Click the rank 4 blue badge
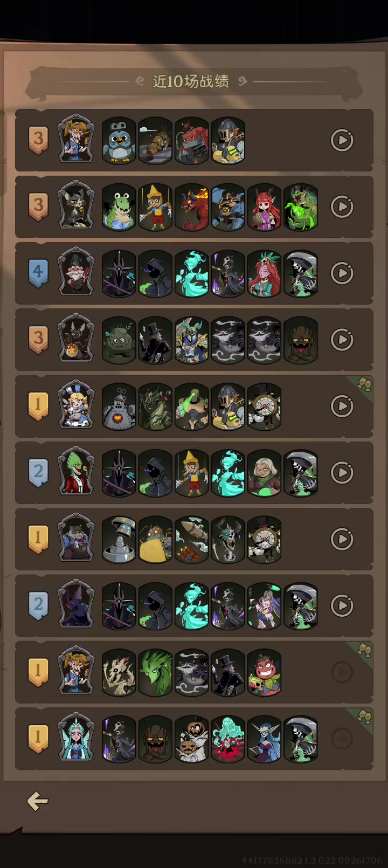The width and height of the screenshot is (388, 868). pyautogui.click(x=38, y=273)
